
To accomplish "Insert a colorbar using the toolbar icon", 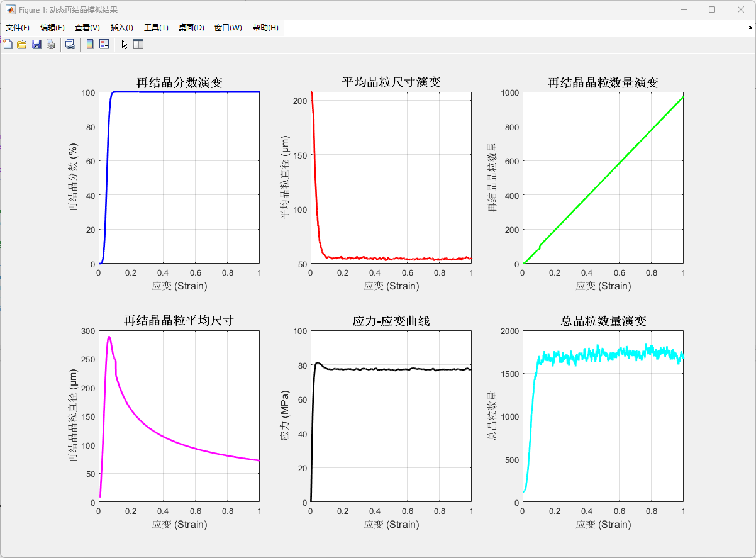I will pyautogui.click(x=90, y=44).
